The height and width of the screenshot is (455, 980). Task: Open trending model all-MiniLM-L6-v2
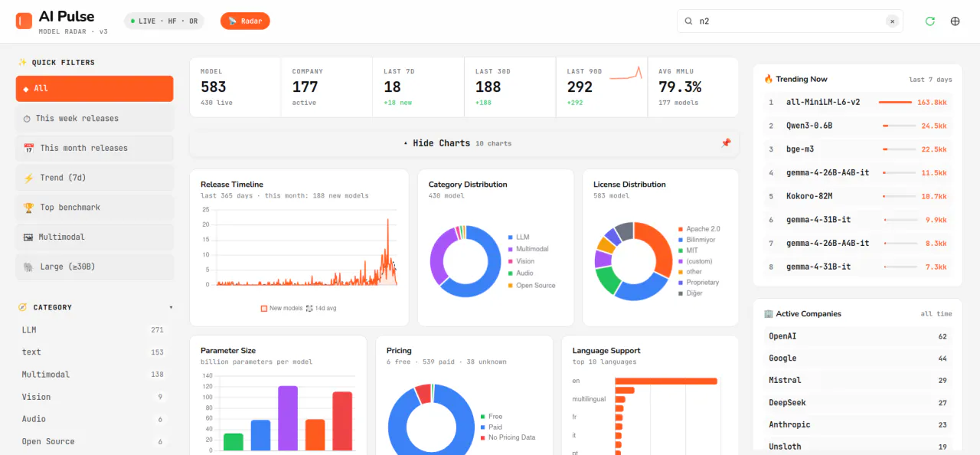click(x=857, y=102)
